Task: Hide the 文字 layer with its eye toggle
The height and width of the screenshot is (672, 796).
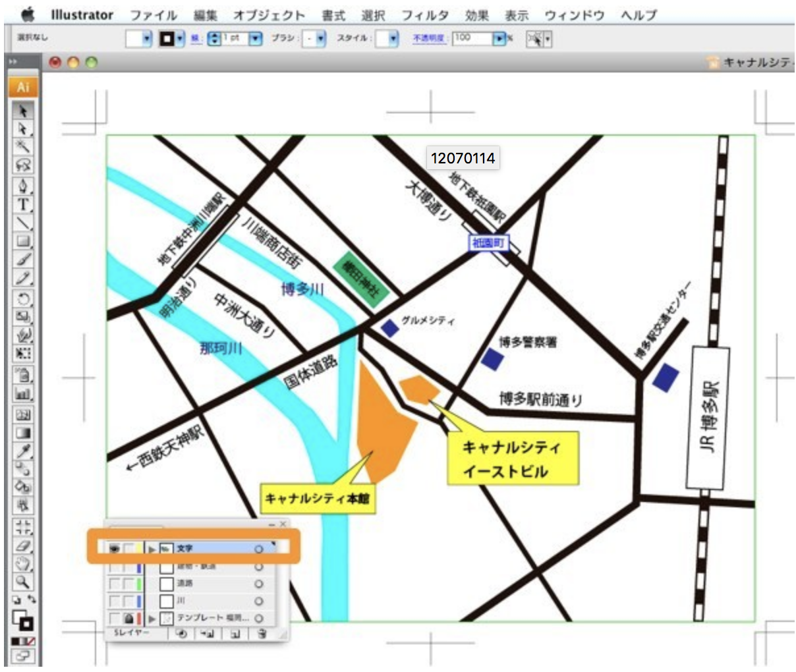Action: pyautogui.click(x=115, y=549)
